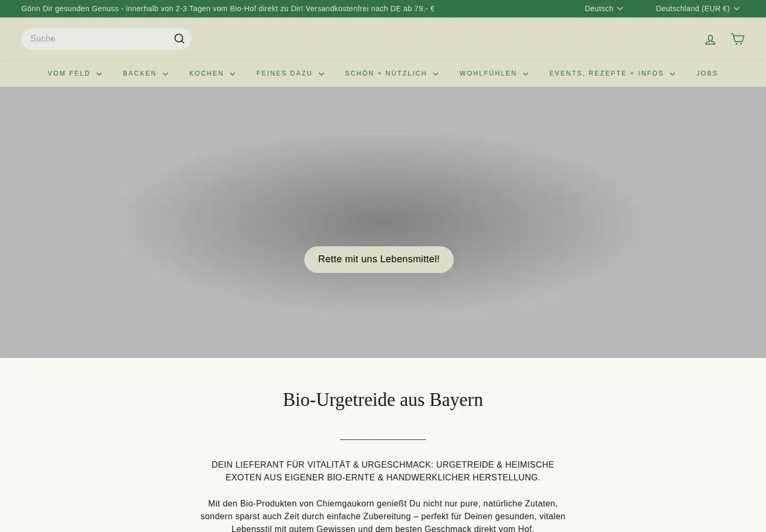Open the EVENTS, REZEPTE + INFOS menu

tap(612, 73)
